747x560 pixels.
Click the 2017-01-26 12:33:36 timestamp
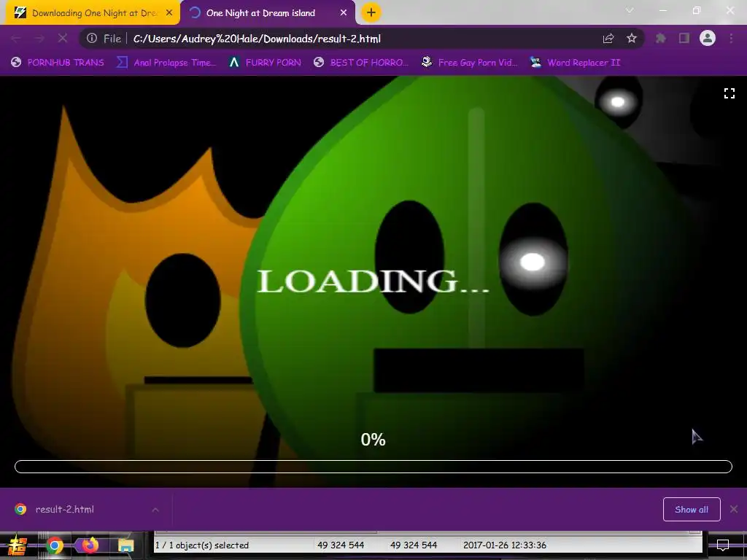(x=505, y=545)
